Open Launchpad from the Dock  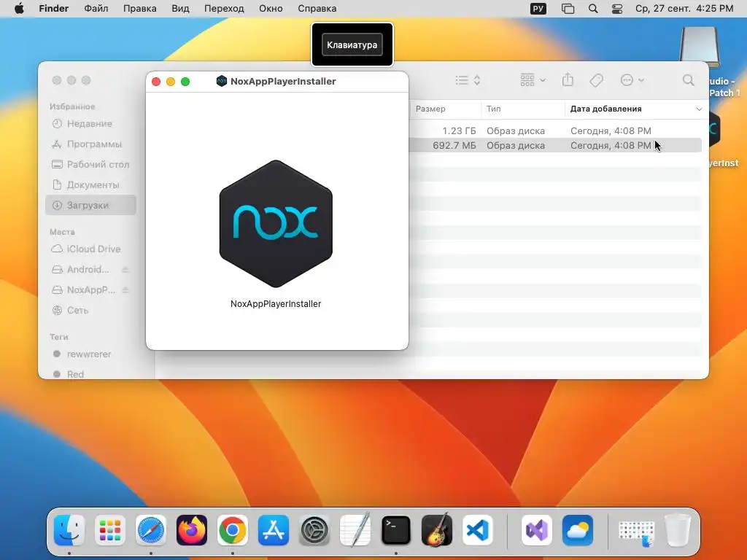click(x=110, y=530)
